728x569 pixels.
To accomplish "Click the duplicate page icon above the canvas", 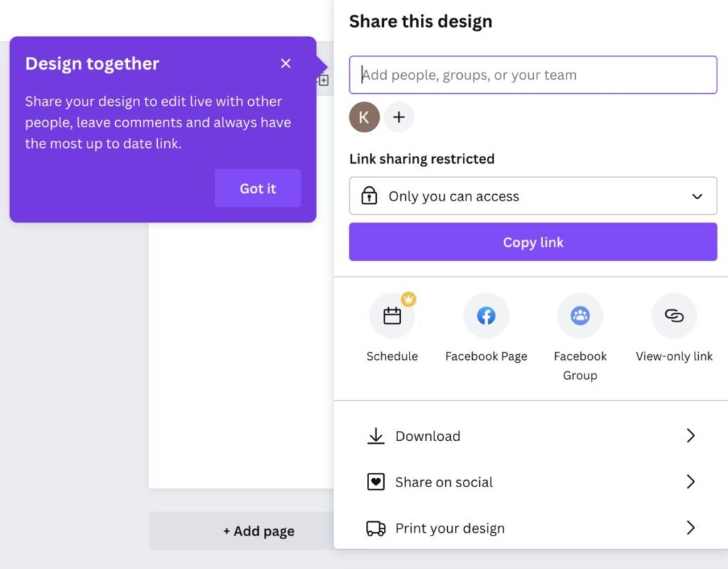I will click(x=323, y=80).
